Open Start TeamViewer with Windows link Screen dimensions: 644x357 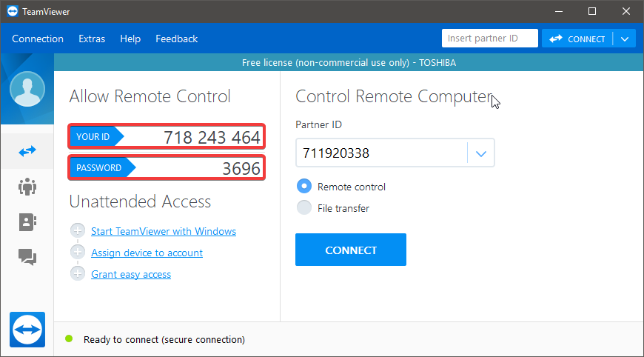pos(164,231)
